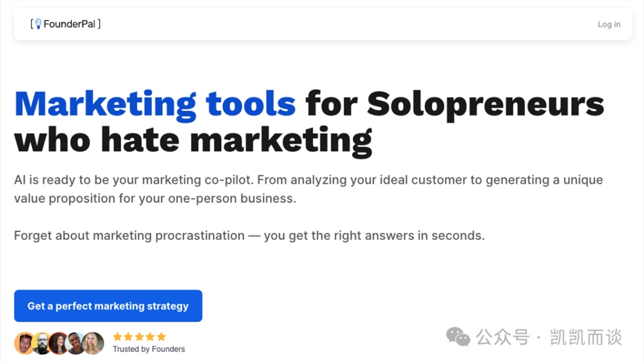Viewport: 644px width, 363px height.
Task: Click the Forget about marketing procrastination paragraph
Action: pyautogui.click(x=249, y=235)
